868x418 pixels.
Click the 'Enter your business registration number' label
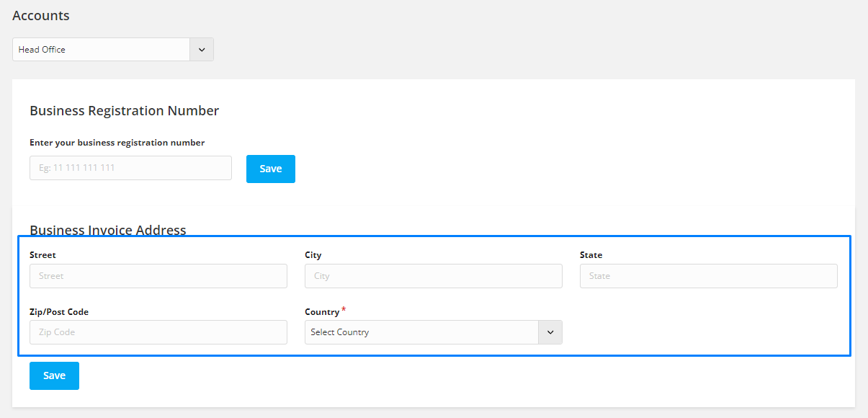(117, 143)
